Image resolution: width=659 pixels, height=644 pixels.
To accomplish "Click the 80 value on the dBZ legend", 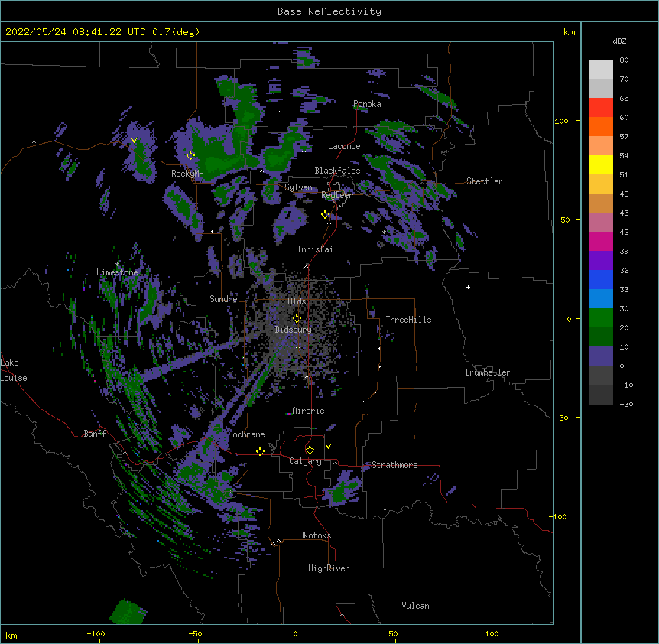I will 624,60.
